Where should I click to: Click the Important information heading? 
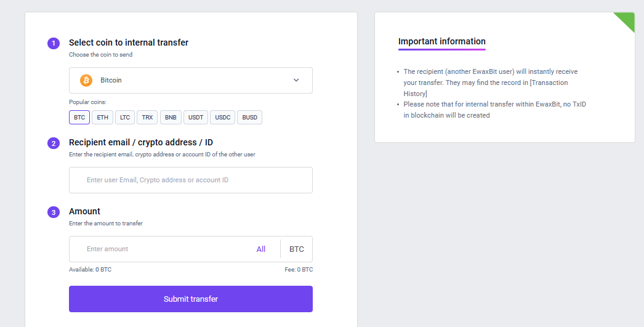(441, 41)
